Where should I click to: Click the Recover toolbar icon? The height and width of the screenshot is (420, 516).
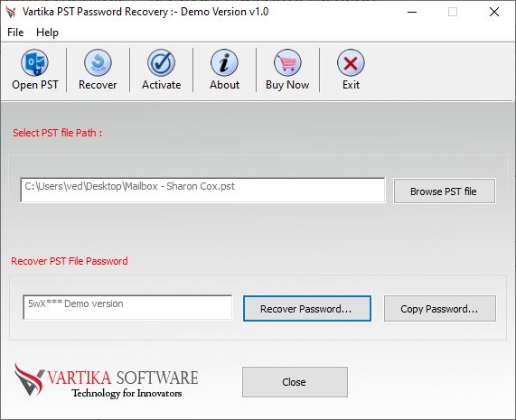click(98, 62)
